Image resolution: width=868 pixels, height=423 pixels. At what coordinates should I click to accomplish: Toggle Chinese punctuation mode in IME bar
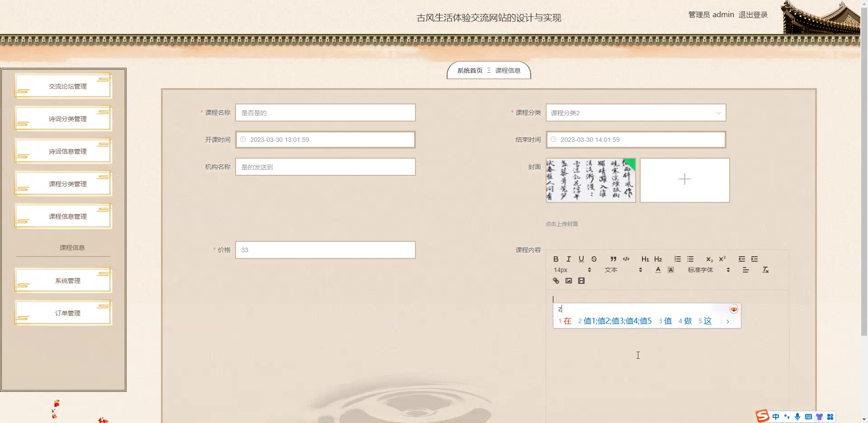click(x=787, y=417)
